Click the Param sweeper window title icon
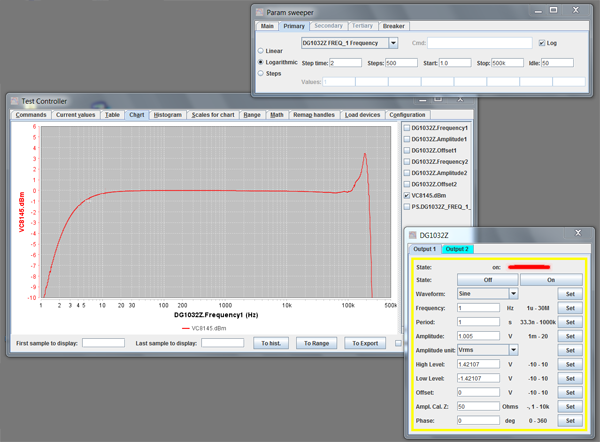 point(260,12)
